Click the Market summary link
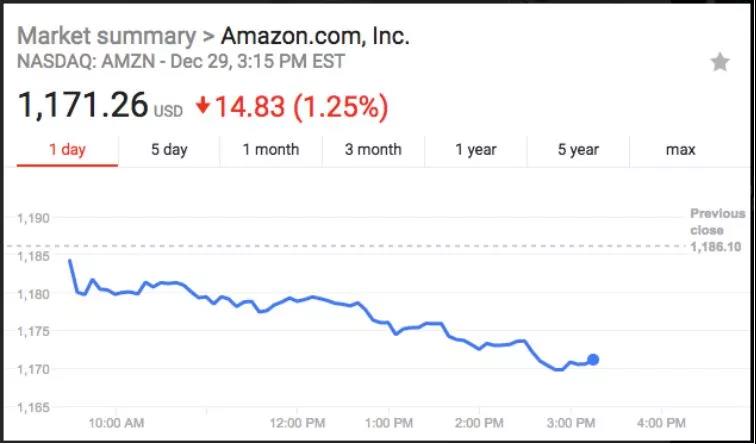This screenshot has width=756, height=444. pyautogui.click(x=106, y=36)
